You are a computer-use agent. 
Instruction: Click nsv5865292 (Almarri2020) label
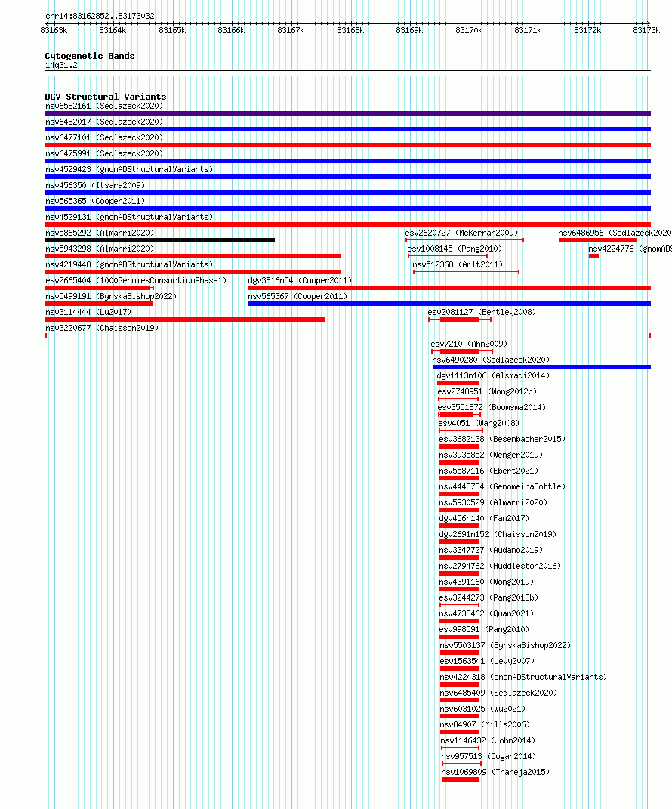[x=100, y=233]
